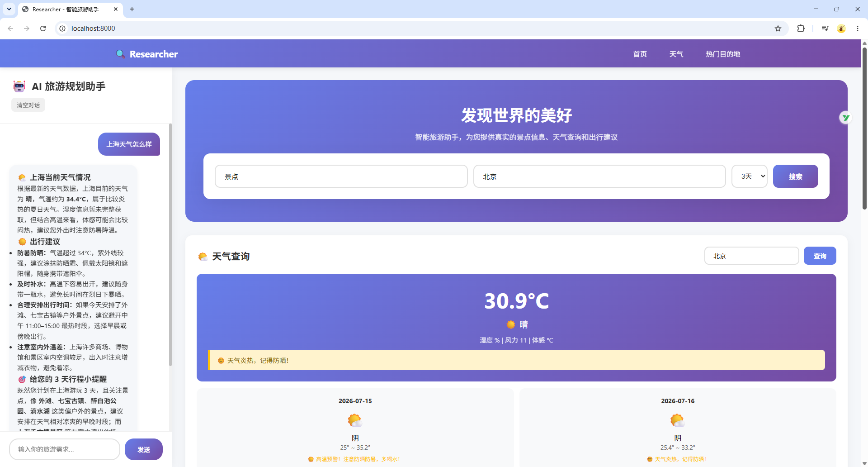Screen dimensions: 868x467
Task: Click the 湿度 % | 风力 11 | 体感 °C line
Action: tap(516, 340)
